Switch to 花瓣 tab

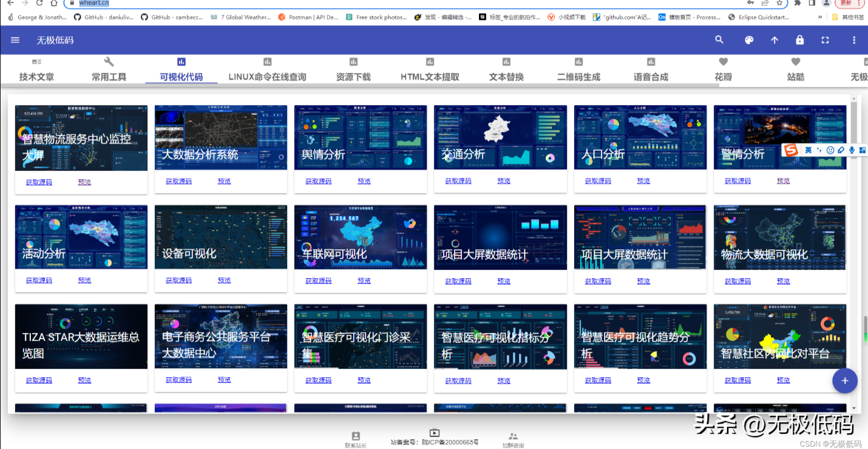click(x=723, y=70)
